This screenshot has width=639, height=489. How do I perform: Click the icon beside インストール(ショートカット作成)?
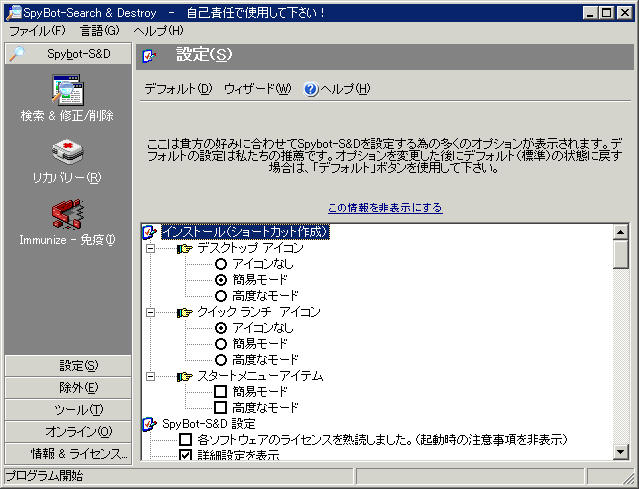click(150, 232)
